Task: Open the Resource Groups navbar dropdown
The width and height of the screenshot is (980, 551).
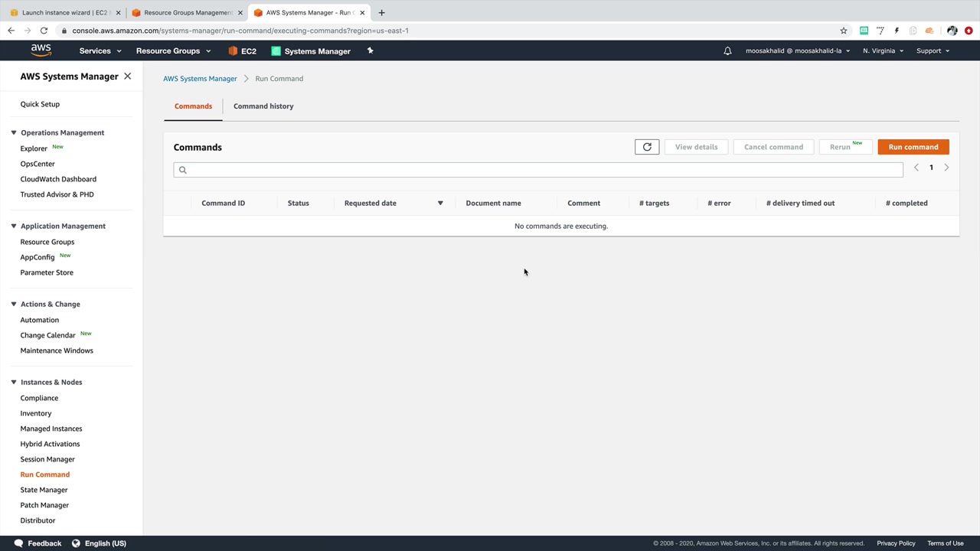Action: point(173,51)
